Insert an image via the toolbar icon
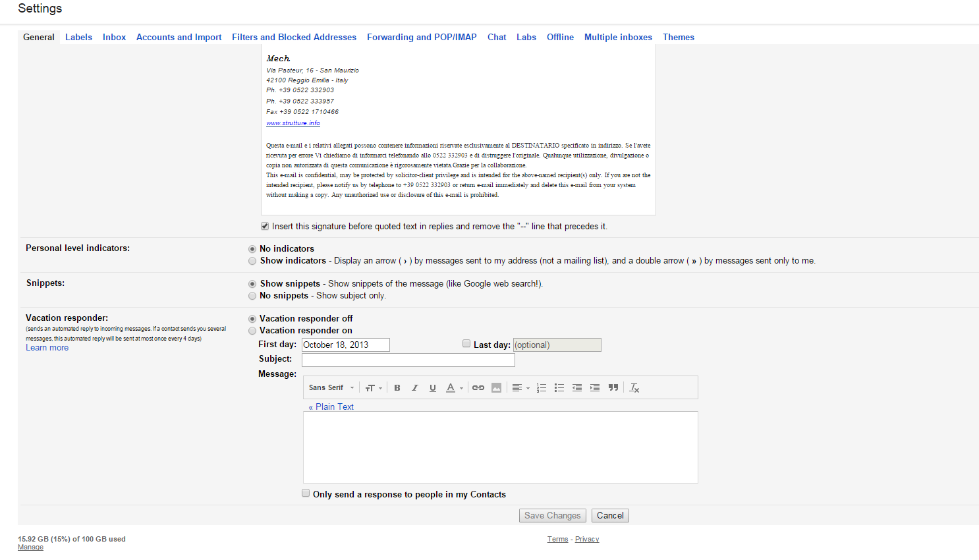Viewport: 979px width, 560px height. pyautogui.click(x=497, y=388)
